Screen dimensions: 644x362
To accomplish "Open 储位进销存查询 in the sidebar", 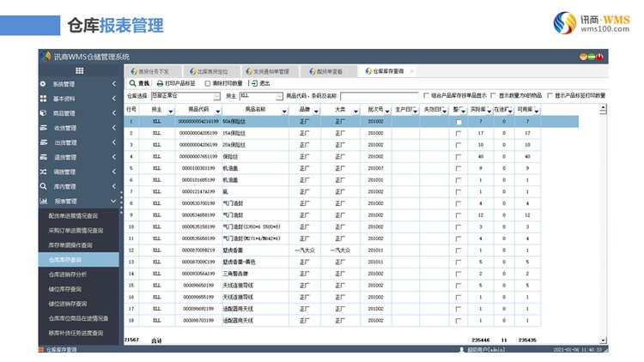I will click(68, 304).
